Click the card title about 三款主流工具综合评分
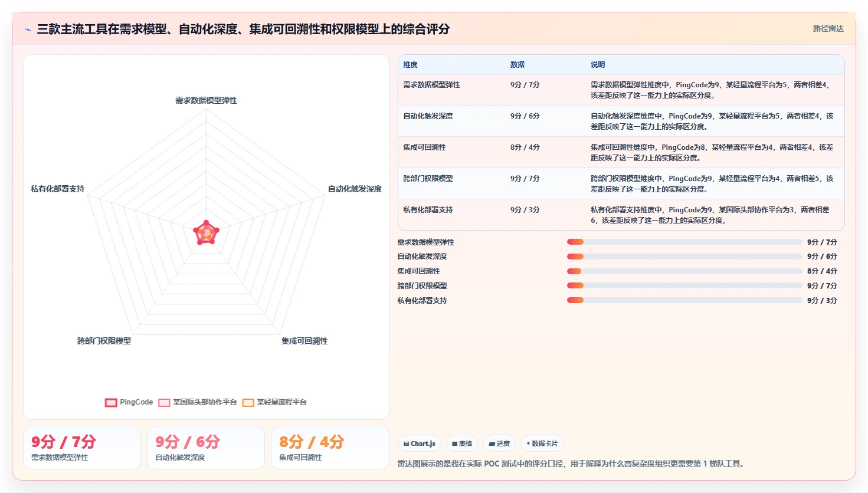868x493 pixels. click(x=243, y=29)
